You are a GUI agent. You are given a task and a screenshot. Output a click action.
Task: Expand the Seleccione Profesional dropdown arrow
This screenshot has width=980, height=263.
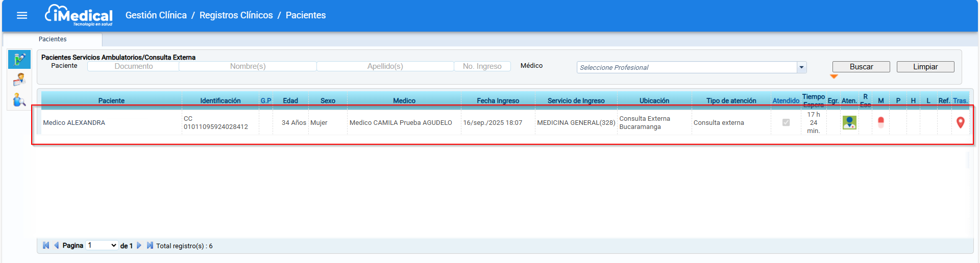(801, 67)
